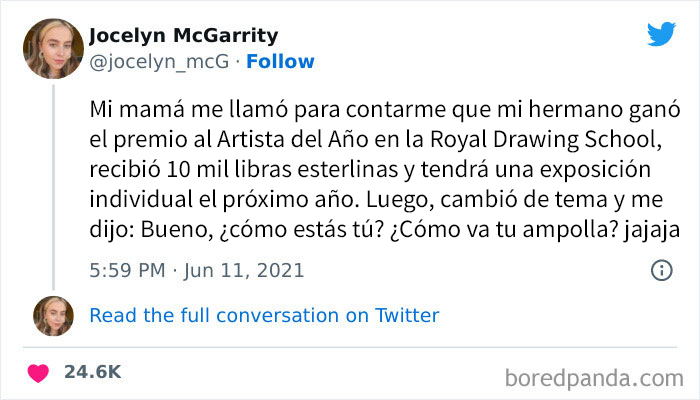Image resolution: width=700 pixels, height=400 pixels.
Task: Open Jocelyn McGarrity's profile picture
Action: (51, 49)
